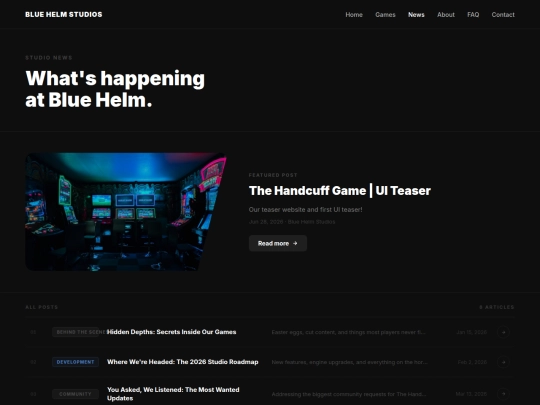Viewport: 540px width, 405px height.
Task: Click the New features, engine upgrades excerpt
Action: coord(349,362)
